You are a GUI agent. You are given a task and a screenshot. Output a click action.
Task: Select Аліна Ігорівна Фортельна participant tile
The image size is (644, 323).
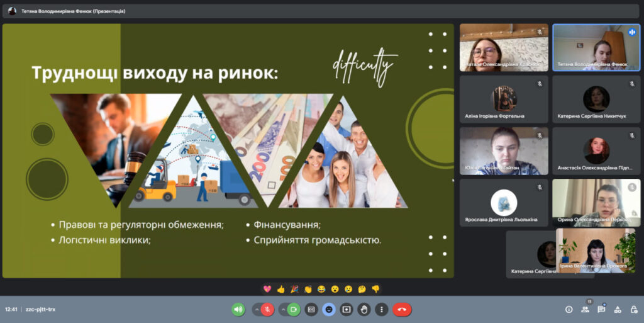[503, 99]
